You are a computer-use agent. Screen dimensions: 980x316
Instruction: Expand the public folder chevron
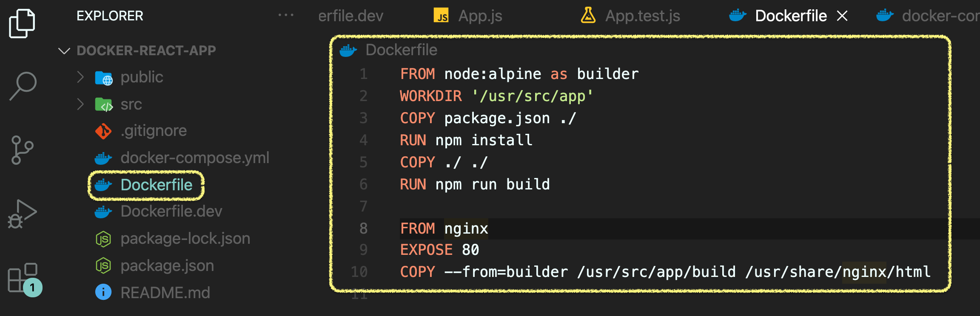(x=80, y=77)
